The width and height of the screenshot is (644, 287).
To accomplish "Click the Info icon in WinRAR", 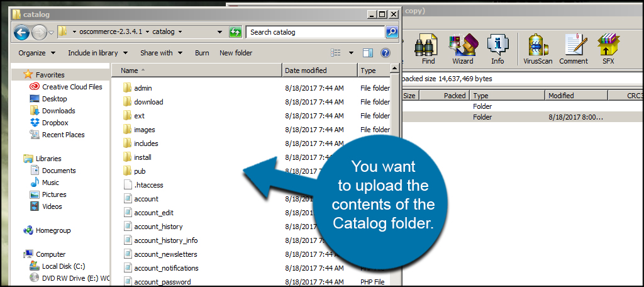I will tap(497, 49).
